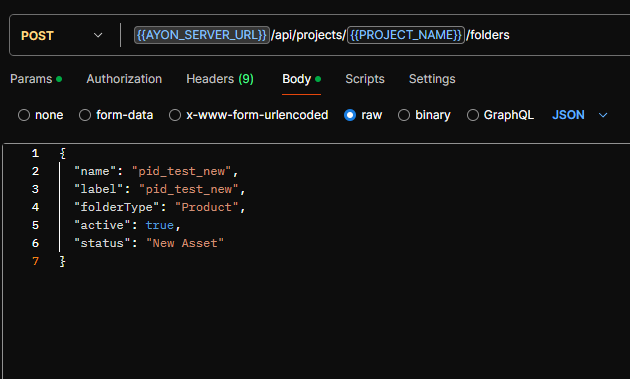
Task: Select the raw body radio button
Action: (x=350, y=115)
